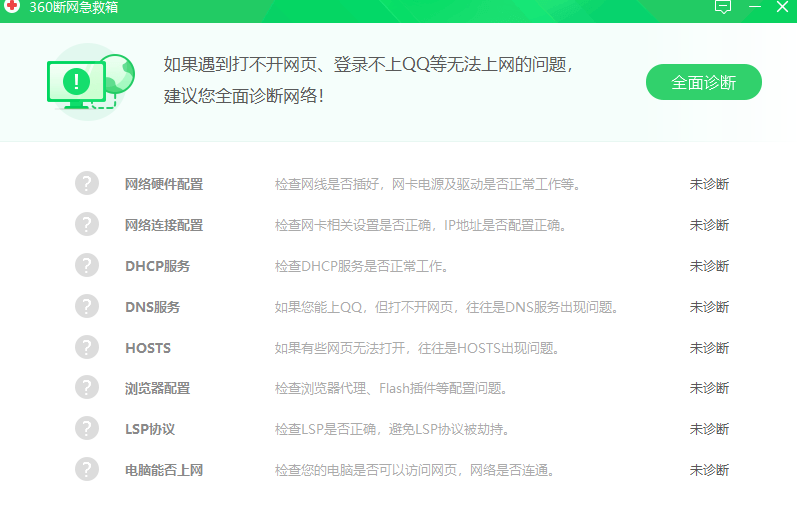
Task: Click the question mark icon beside HOSTS
Action: point(87,347)
